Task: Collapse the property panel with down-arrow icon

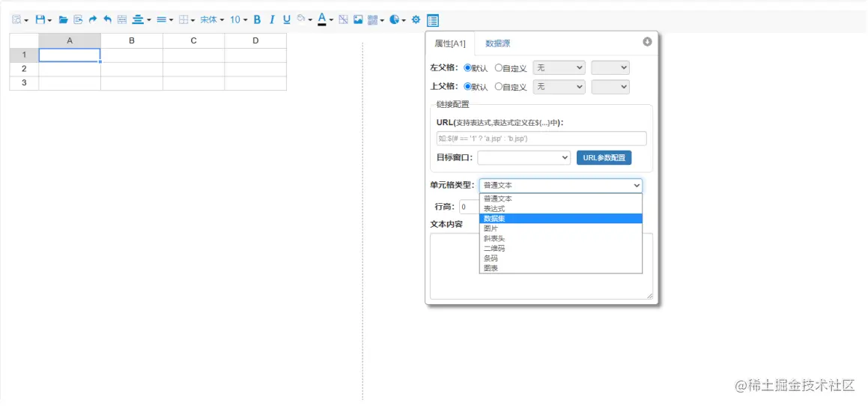Action: (647, 42)
